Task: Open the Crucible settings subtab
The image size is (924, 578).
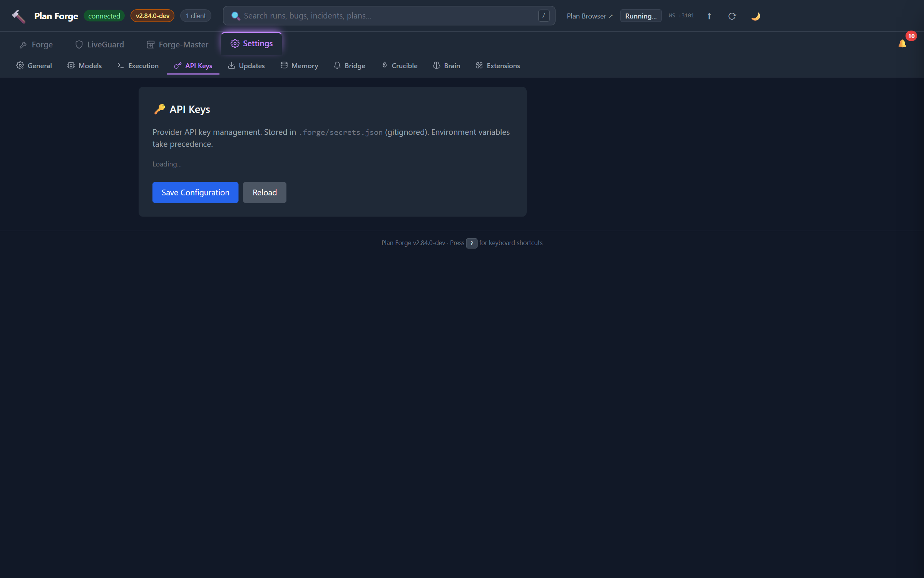Action: [399, 66]
